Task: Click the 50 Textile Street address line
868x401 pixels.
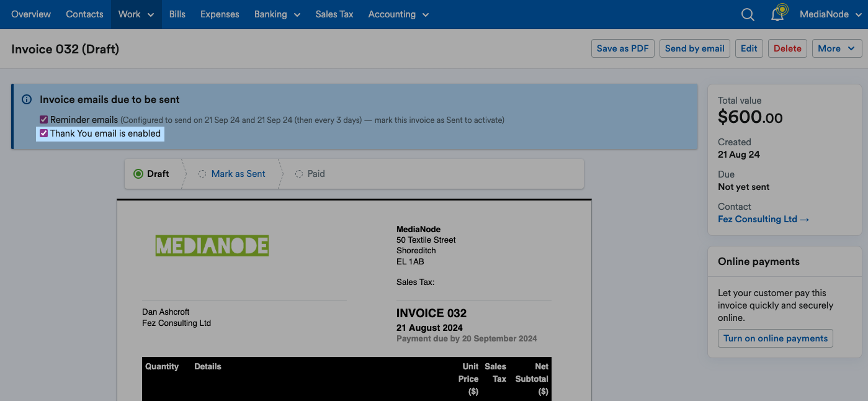Action: click(426, 240)
